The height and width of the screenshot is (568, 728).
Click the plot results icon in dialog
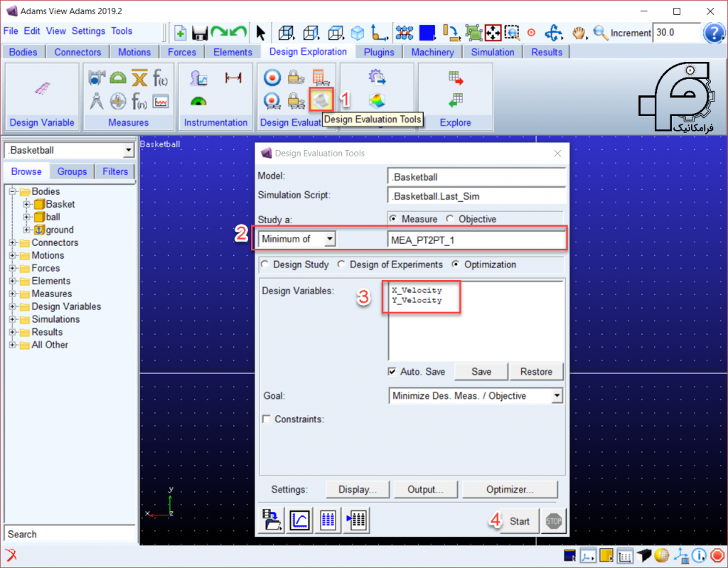click(300, 520)
